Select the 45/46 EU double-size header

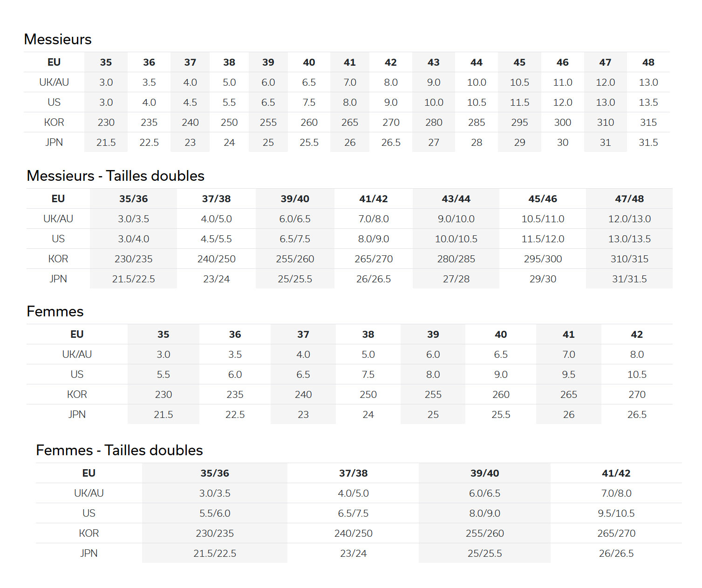coord(543,199)
